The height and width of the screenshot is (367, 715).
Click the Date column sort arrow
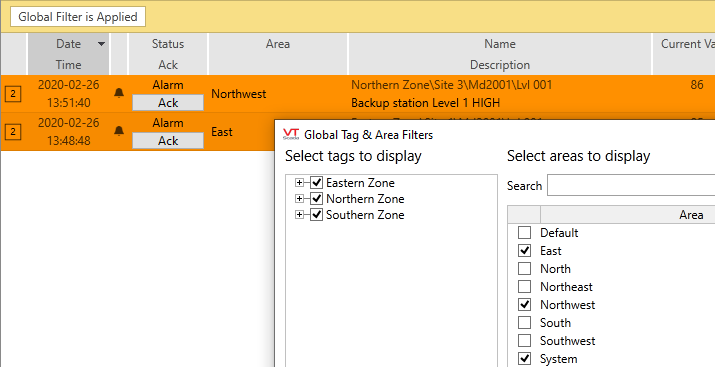pos(101,44)
